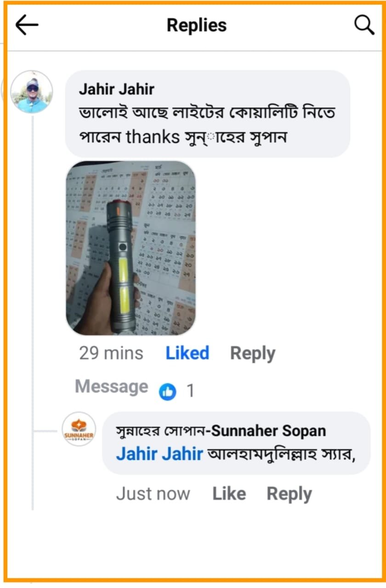Click the 29 mins timestamp
This screenshot has height=588, width=386.
pyautogui.click(x=111, y=353)
